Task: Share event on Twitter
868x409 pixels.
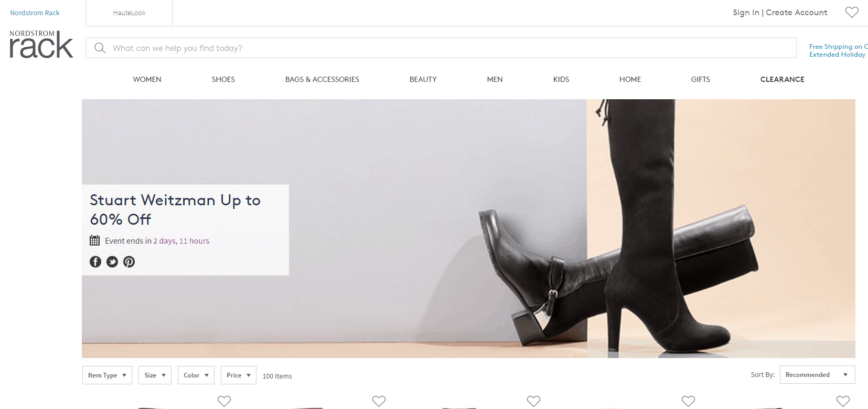Action: click(112, 261)
